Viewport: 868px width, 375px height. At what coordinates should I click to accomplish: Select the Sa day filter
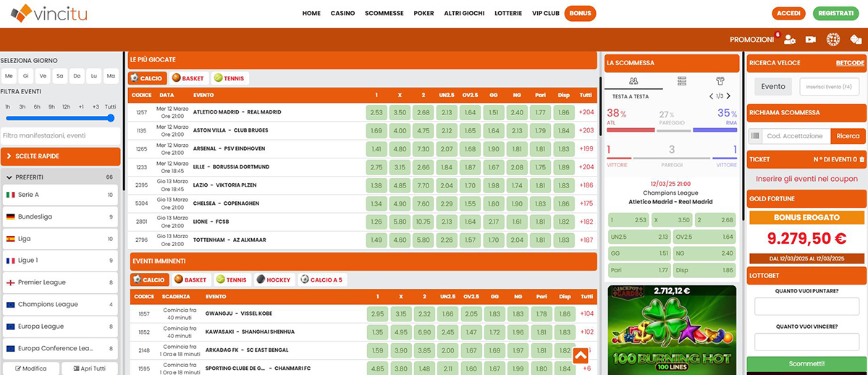point(60,76)
